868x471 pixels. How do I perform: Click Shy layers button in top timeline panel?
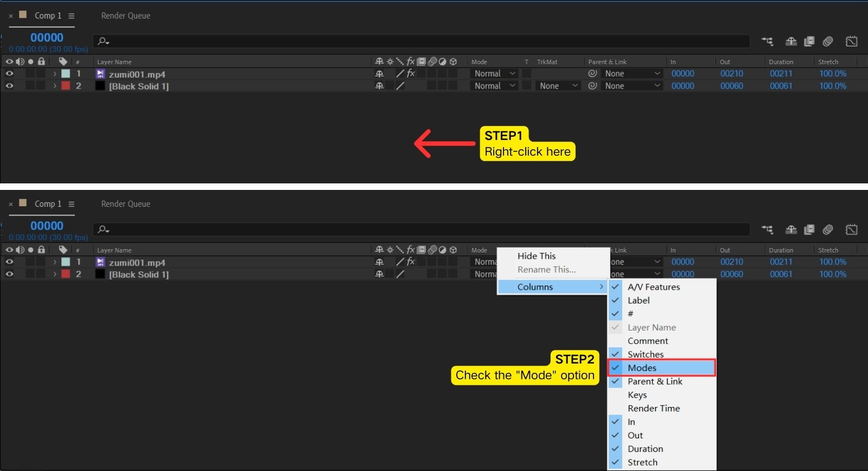(x=791, y=41)
